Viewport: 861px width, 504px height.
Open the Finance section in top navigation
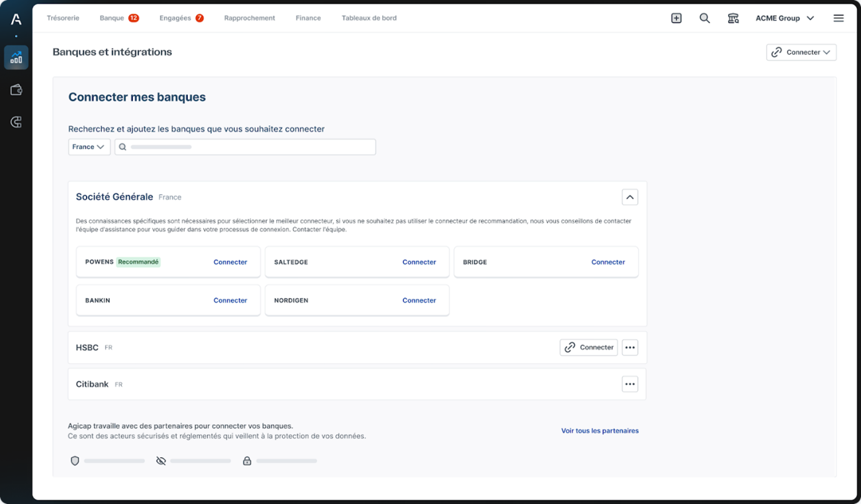[x=308, y=18]
